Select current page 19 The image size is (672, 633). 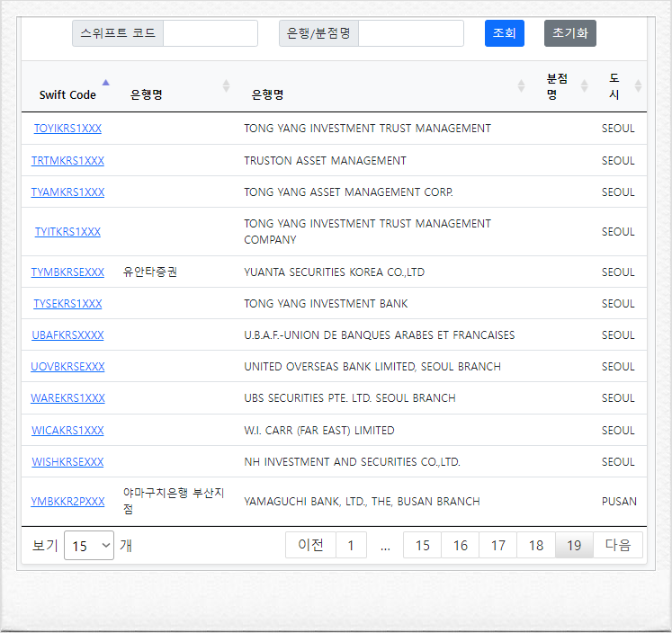pos(574,545)
